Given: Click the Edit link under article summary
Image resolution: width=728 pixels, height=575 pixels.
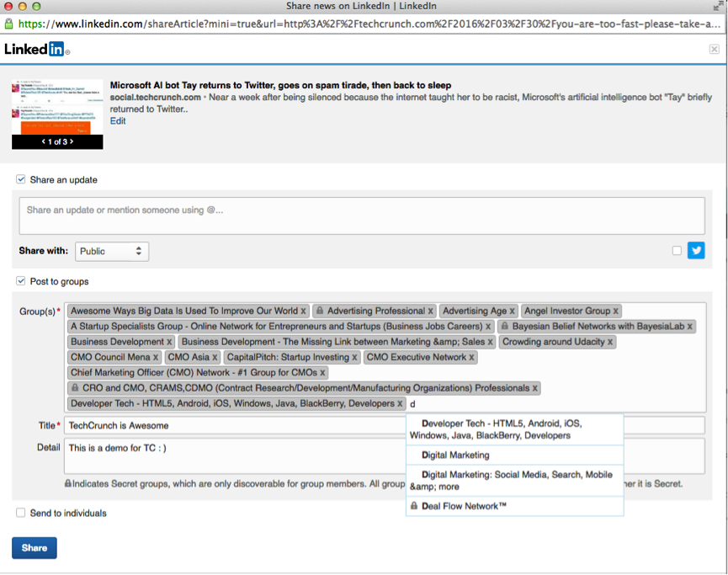Looking at the screenshot, I should 118,120.
